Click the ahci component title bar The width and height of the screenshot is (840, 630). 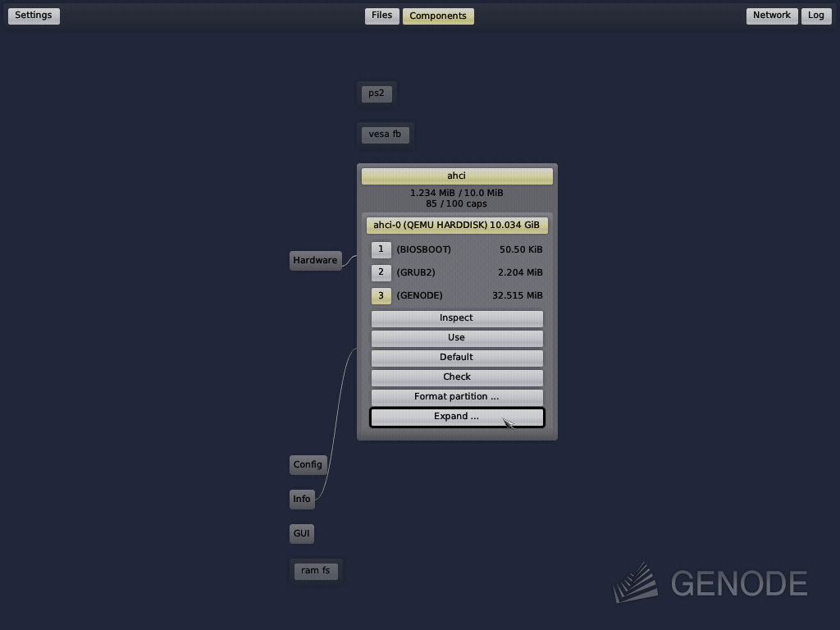(x=457, y=176)
